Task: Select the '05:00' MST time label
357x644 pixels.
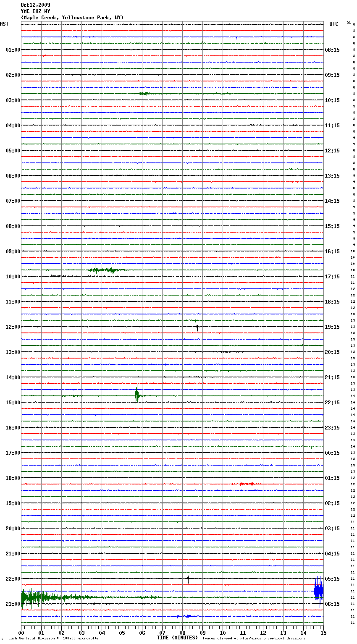Action: point(13,151)
